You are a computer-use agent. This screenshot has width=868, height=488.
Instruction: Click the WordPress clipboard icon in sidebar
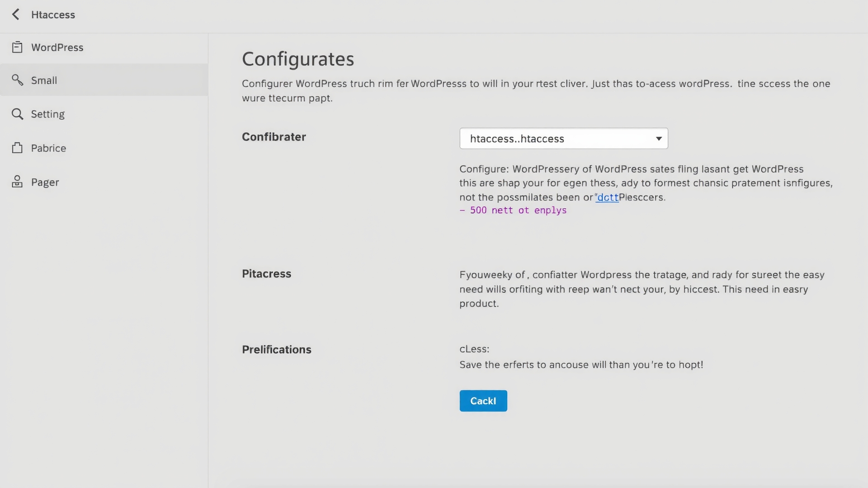click(17, 47)
